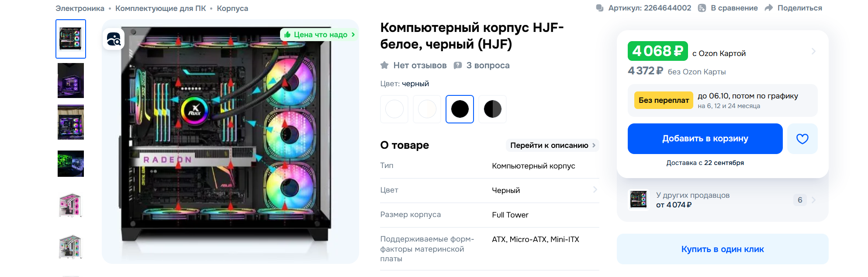This screenshot has width=868, height=277.
Task: Select the half black-white color swatch
Action: pyautogui.click(x=492, y=109)
